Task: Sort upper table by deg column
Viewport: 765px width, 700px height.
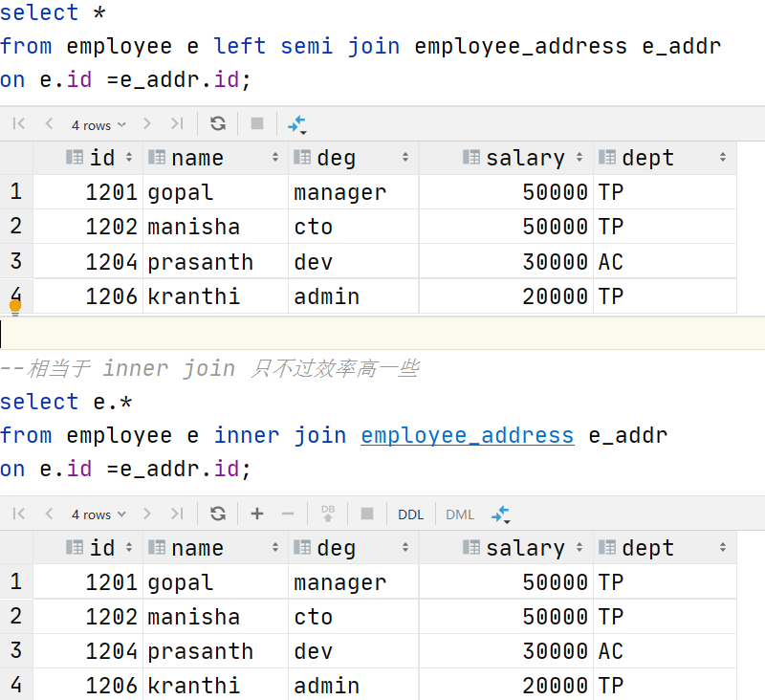Action: click(405, 158)
